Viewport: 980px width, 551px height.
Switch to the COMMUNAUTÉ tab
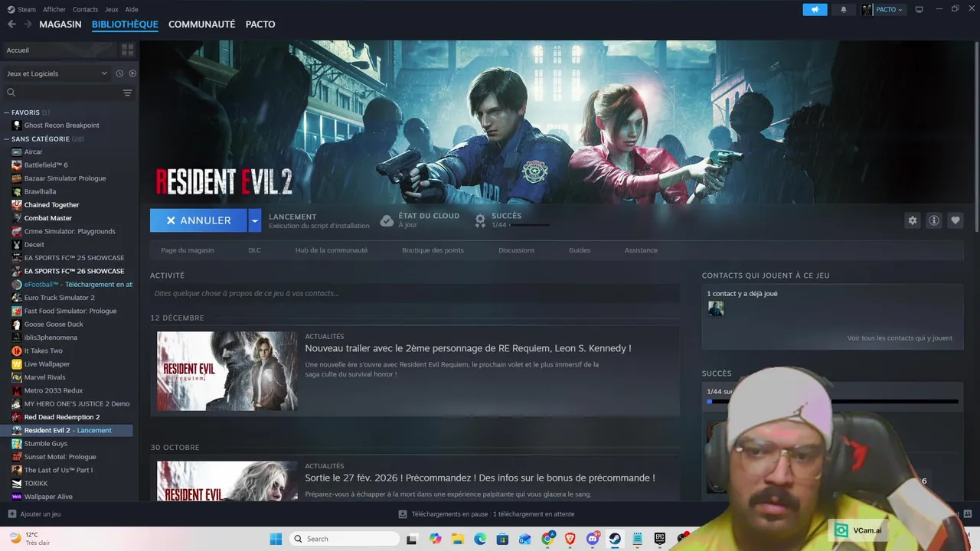201,24
